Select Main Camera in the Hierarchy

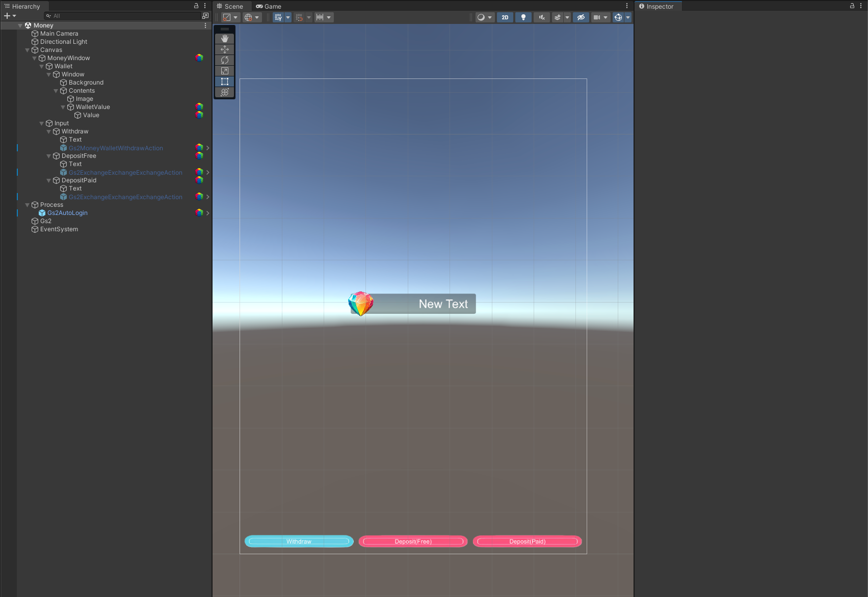(x=59, y=34)
